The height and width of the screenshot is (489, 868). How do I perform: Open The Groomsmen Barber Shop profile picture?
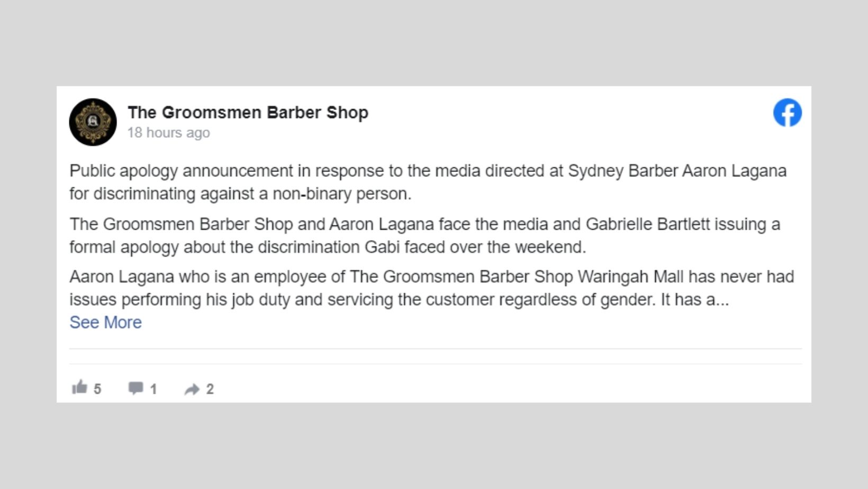tap(93, 122)
